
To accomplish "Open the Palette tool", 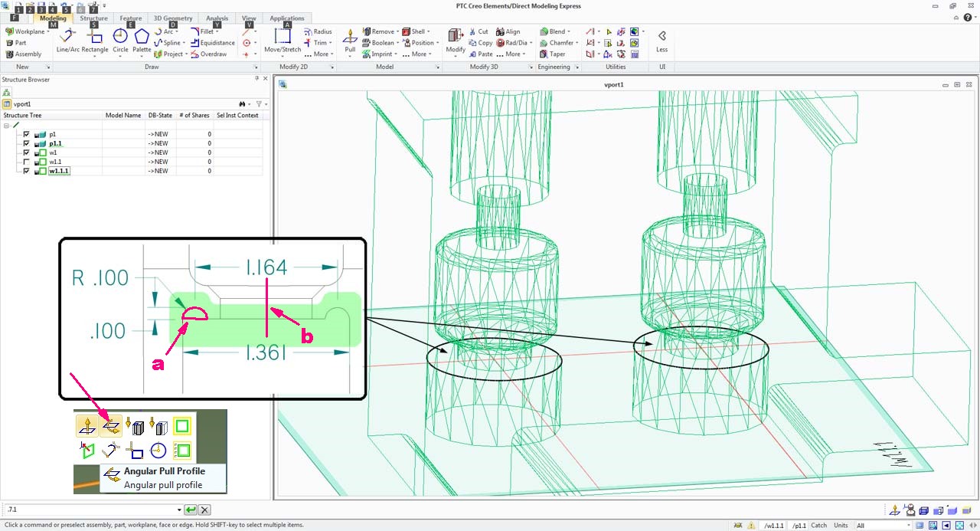I will point(142,41).
